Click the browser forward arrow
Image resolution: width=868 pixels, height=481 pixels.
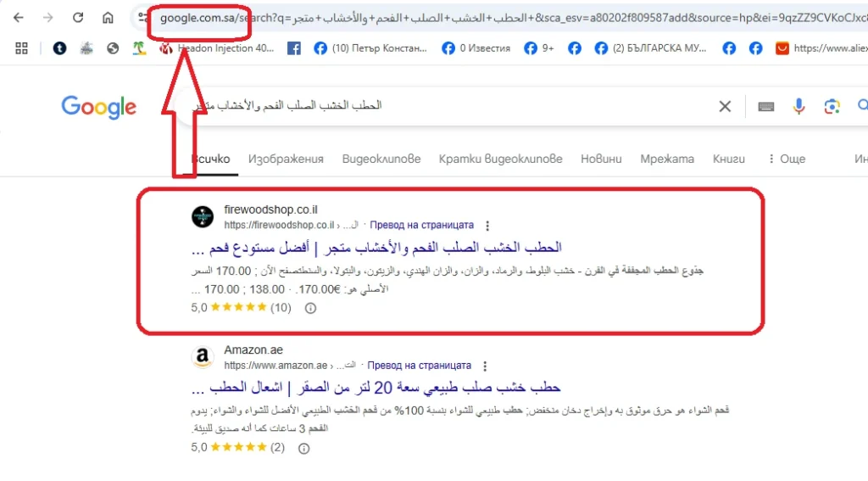(x=48, y=18)
